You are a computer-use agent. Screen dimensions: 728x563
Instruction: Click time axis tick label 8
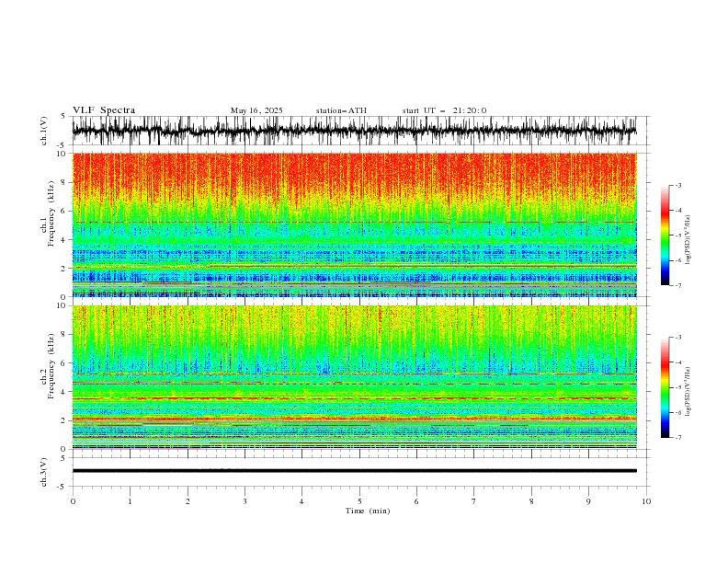click(x=531, y=501)
